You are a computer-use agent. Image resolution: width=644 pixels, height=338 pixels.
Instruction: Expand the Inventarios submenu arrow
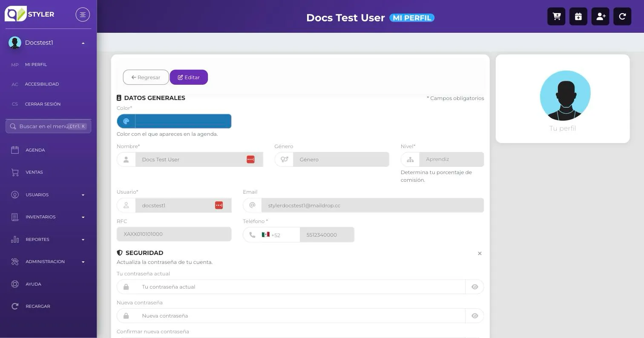pyautogui.click(x=83, y=217)
